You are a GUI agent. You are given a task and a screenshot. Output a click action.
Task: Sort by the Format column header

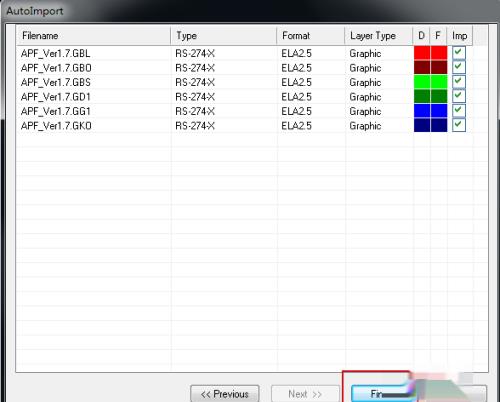[311, 36]
